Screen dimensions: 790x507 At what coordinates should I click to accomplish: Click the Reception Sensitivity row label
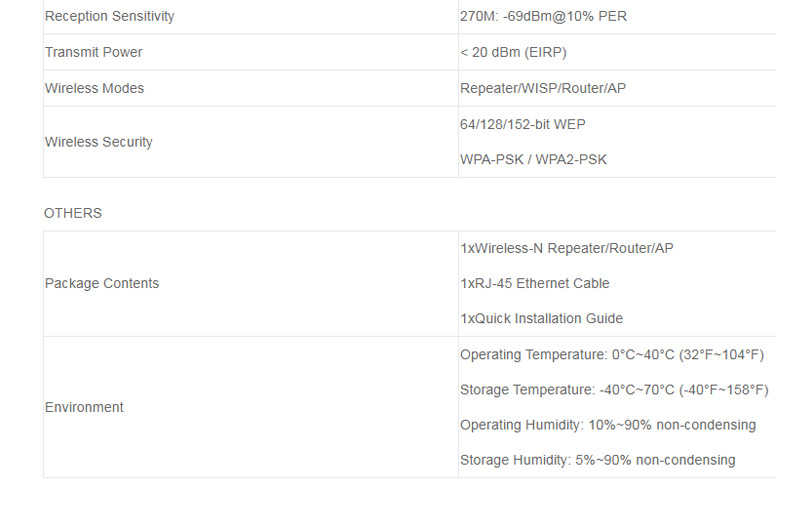pos(109,16)
